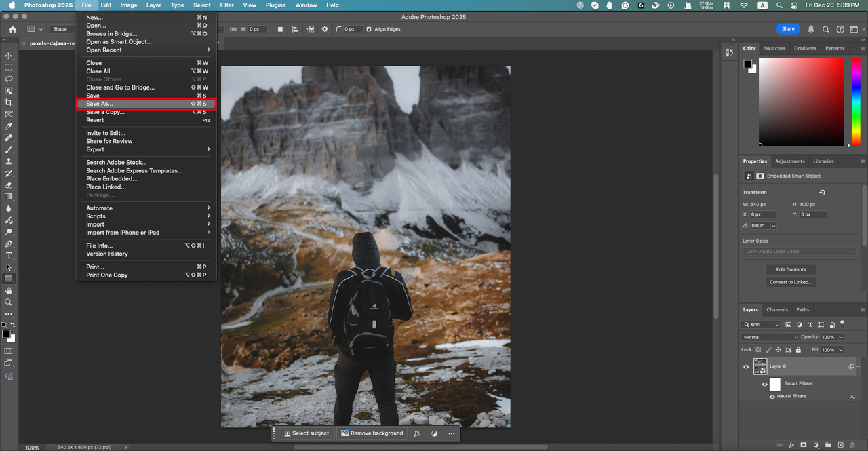Select the Crop tool
This screenshot has width=868, height=451.
click(x=9, y=102)
